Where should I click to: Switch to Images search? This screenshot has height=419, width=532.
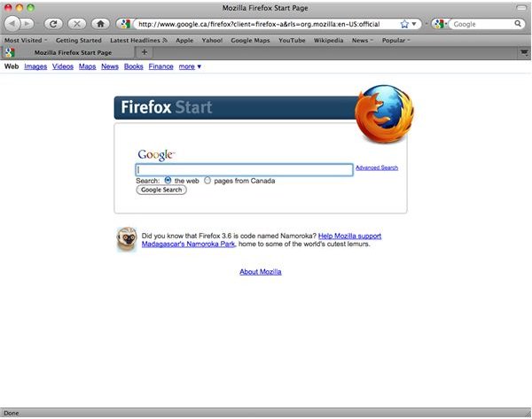pos(35,66)
